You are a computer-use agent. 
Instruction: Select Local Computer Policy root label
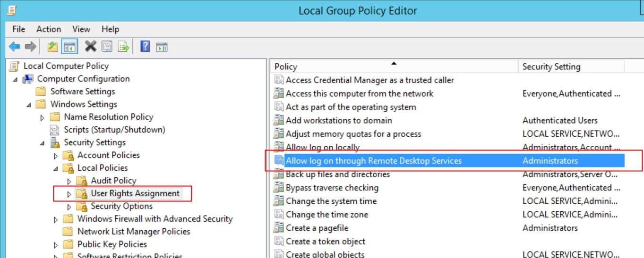click(x=66, y=66)
